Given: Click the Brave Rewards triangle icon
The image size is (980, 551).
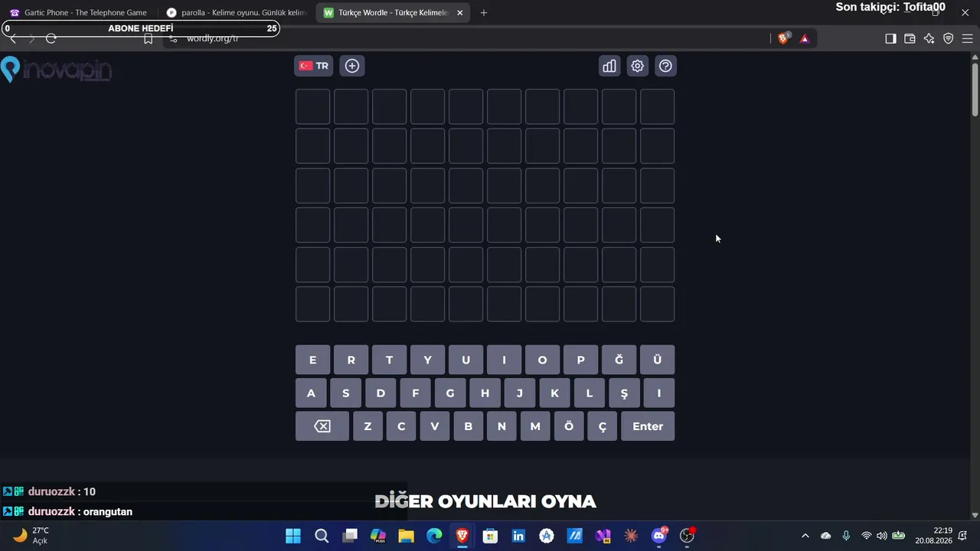Looking at the screenshot, I should pyautogui.click(x=805, y=38).
